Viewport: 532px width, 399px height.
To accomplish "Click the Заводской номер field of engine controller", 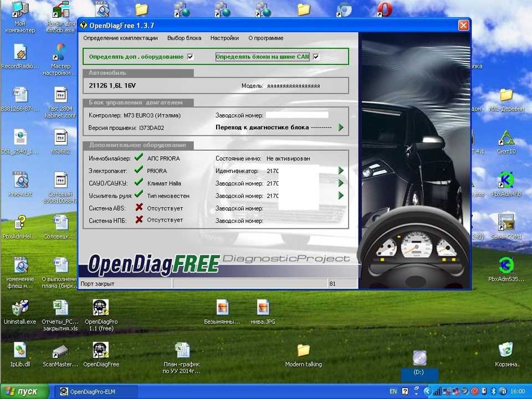I will [297, 115].
